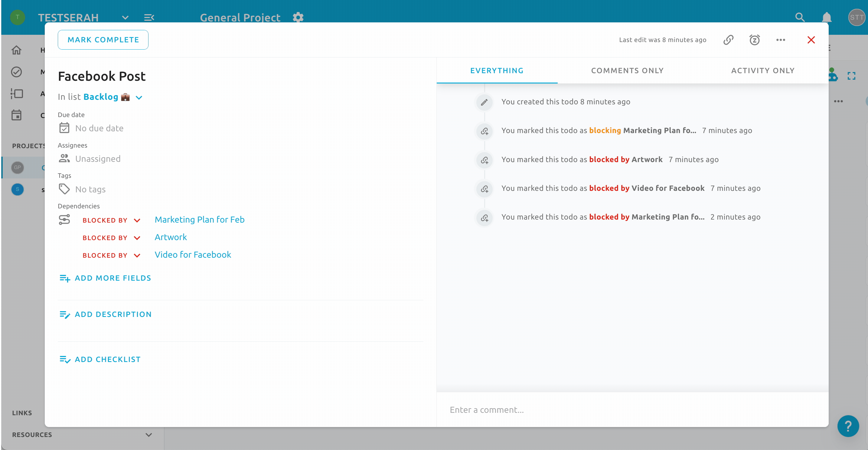Image resolution: width=868 pixels, height=450 pixels.
Task: Click the search magnifier icon
Action: pyautogui.click(x=800, y=17)
